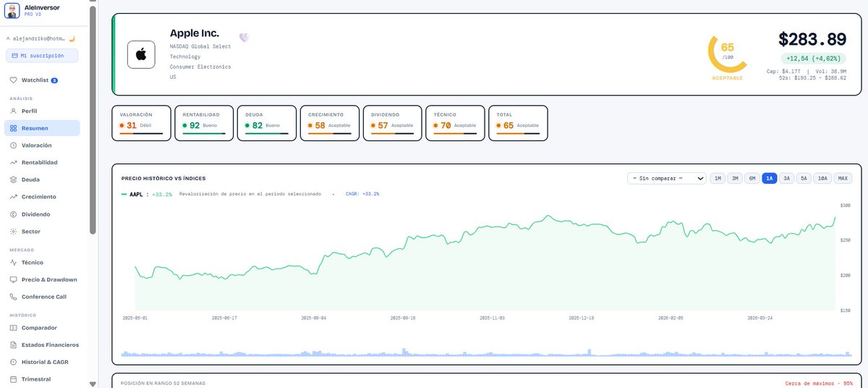
Task: Click the Técnico pulse icon
Action: coord(14,263)
